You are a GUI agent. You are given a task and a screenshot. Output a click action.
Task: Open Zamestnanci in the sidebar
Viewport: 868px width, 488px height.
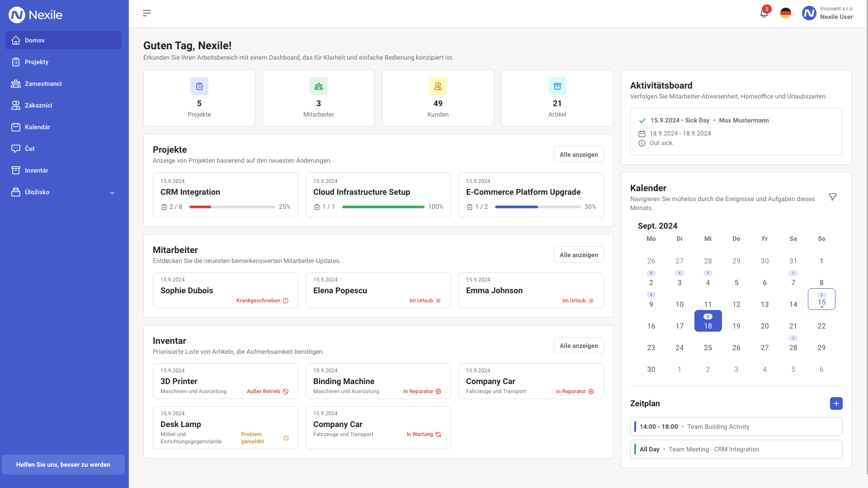pyautogui.click(x=63, y=84)
